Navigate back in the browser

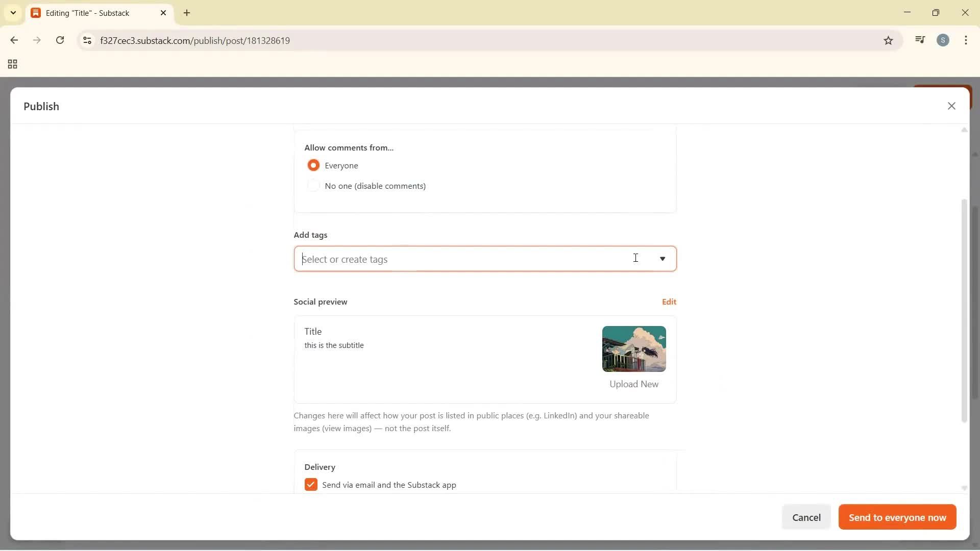point(14,40)
